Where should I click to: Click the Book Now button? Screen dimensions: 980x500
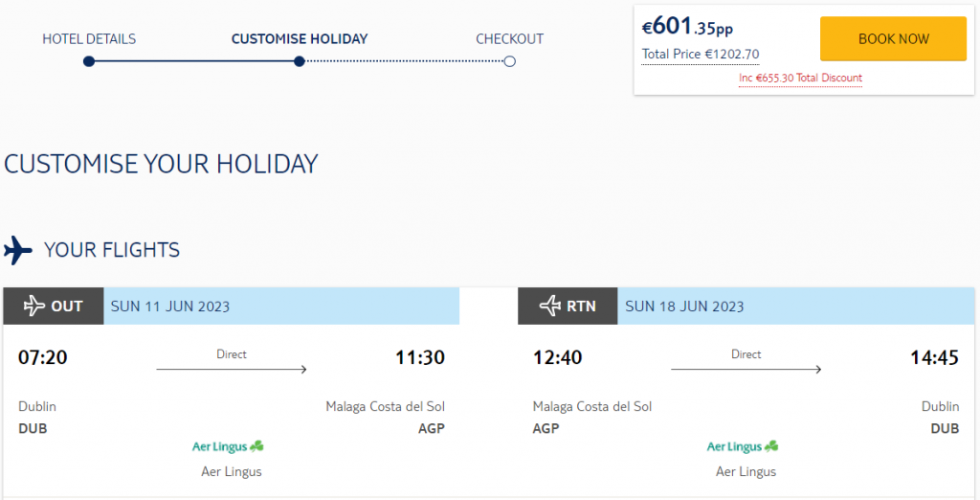tap(893, 39)
